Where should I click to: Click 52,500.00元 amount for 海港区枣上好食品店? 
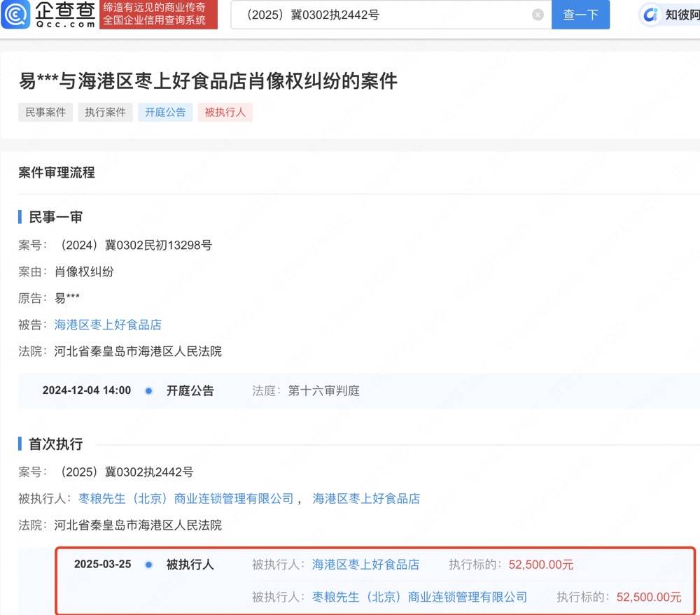[541, 565]
